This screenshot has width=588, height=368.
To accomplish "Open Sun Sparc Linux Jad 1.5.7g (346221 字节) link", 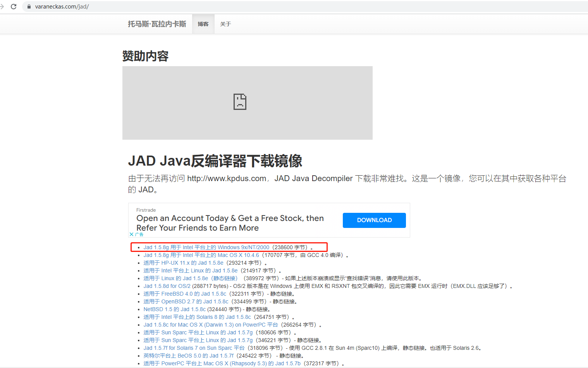I will tap(198, 340).
